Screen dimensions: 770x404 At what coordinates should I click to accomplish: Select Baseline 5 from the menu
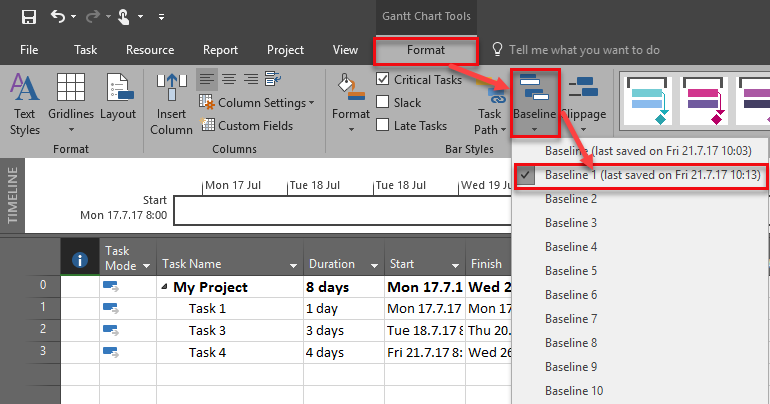(571, 271)
